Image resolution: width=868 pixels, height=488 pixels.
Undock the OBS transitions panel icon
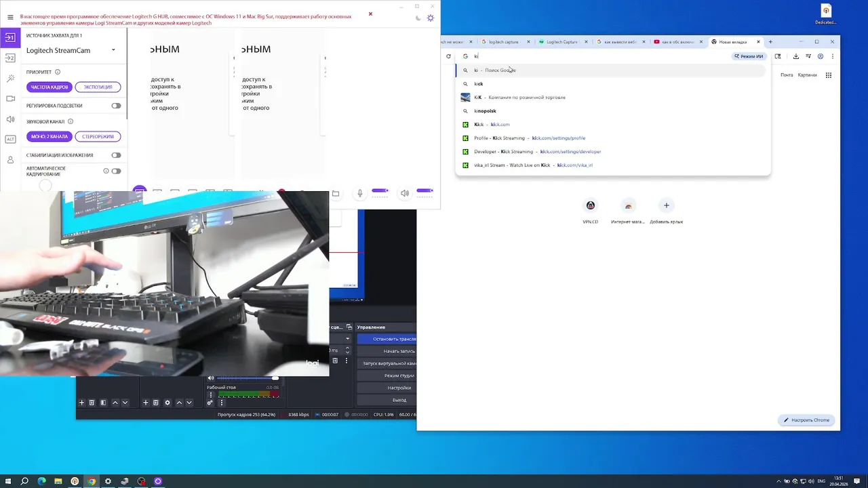(x=349, y=327)
